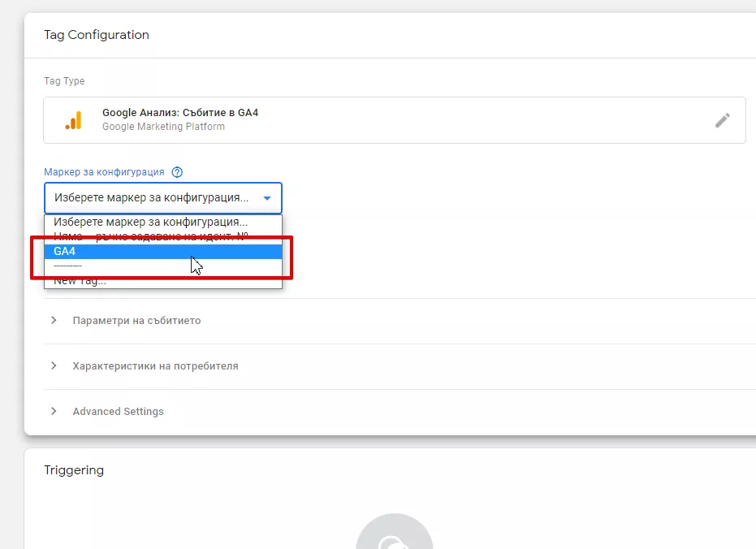The height and width of the screenshot is (549, 756).
Task: Open the configuration tag dropdown
Action: click(x=163, y=197)
